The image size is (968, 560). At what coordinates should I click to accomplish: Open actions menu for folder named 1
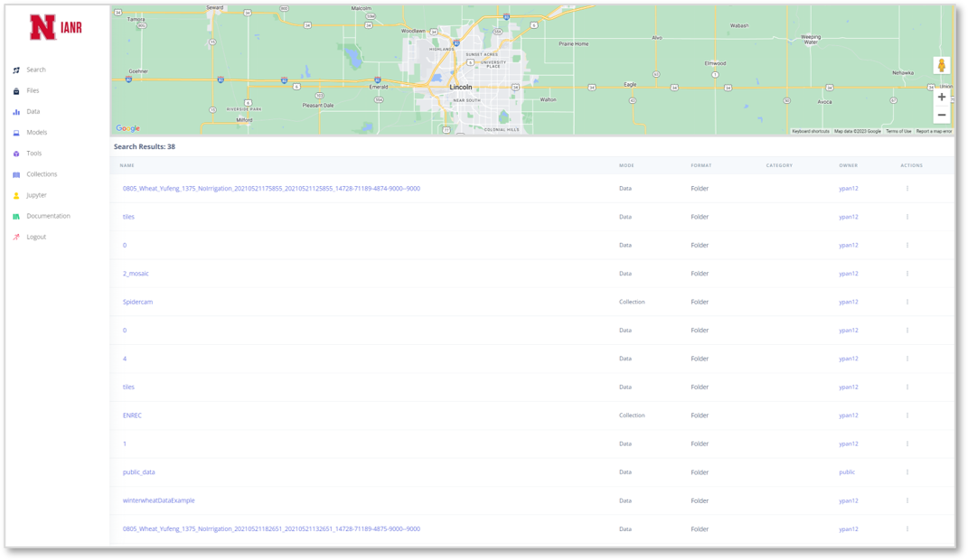(907, 444)
